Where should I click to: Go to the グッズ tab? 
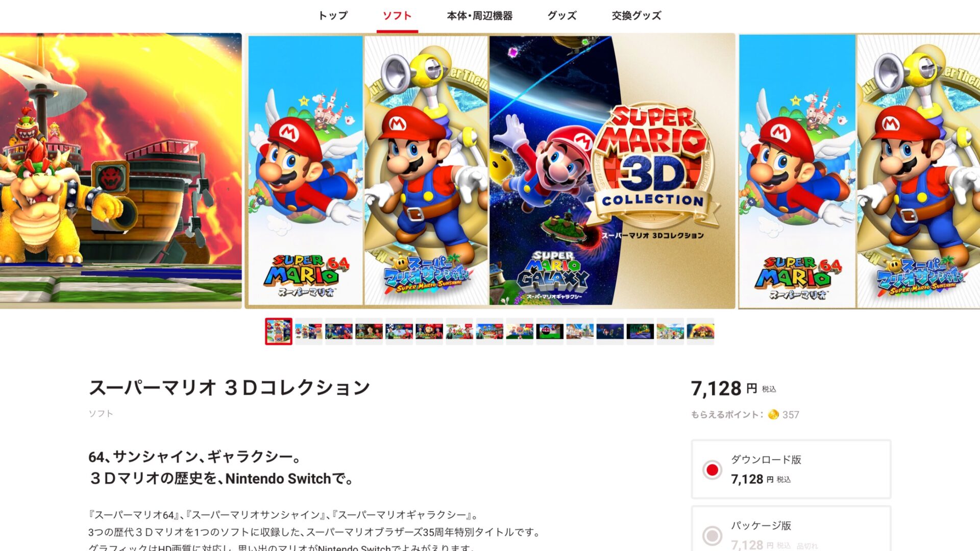click(562, 16)
